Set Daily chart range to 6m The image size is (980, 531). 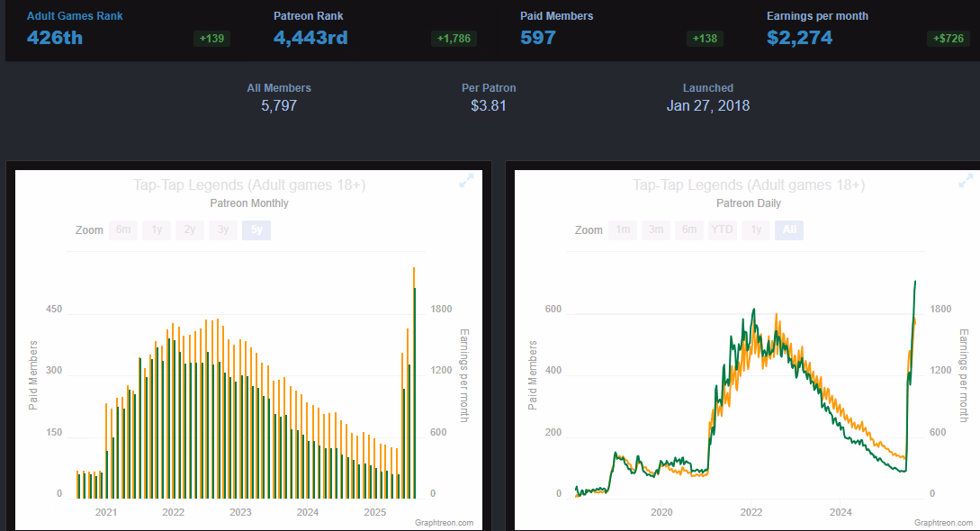click(688, 230)
